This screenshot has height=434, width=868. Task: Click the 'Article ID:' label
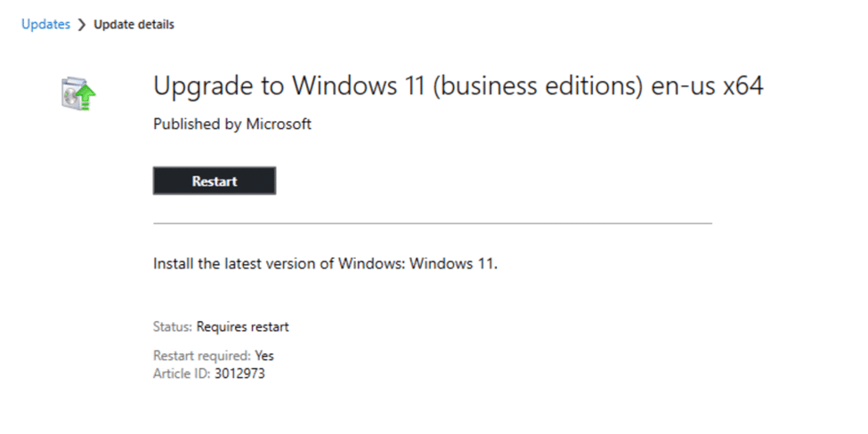coord(182,374)
